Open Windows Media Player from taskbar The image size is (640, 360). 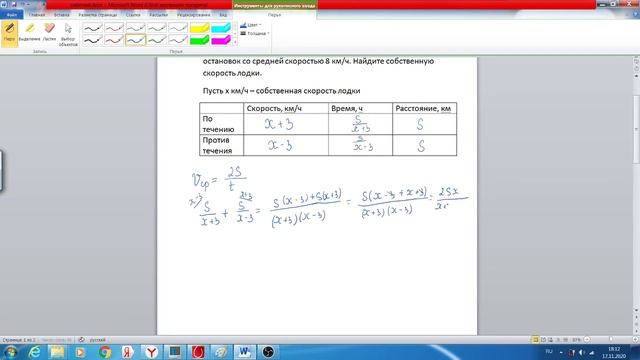pos(80,352)
